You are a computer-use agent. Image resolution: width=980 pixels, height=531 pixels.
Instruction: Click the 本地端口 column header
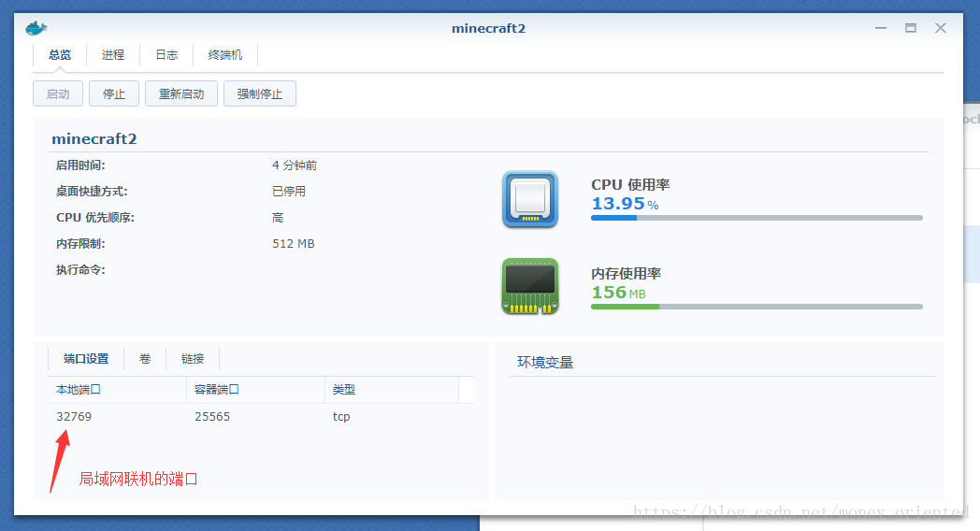pyautogui.click(x=117, y=389)
